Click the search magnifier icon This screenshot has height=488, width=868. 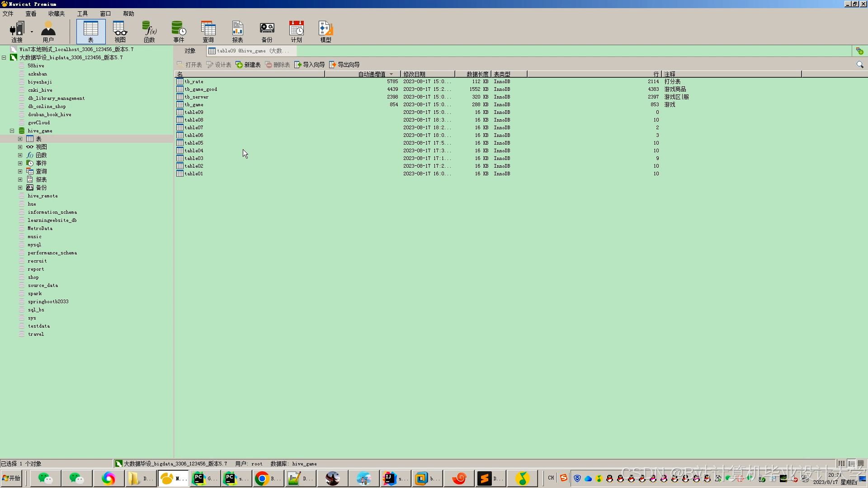coord(860,65)
